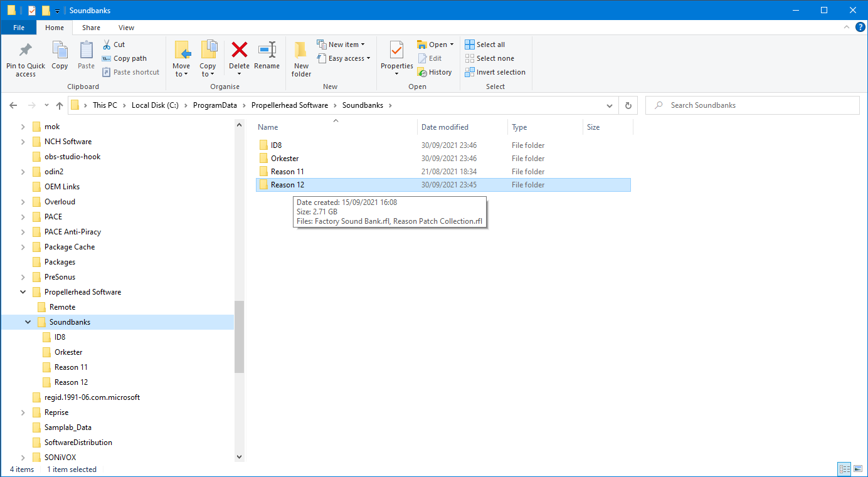Viewport: 868px width, 477px height.
Task: Open the Open button dropdown arrow
Action: (452, 45)
